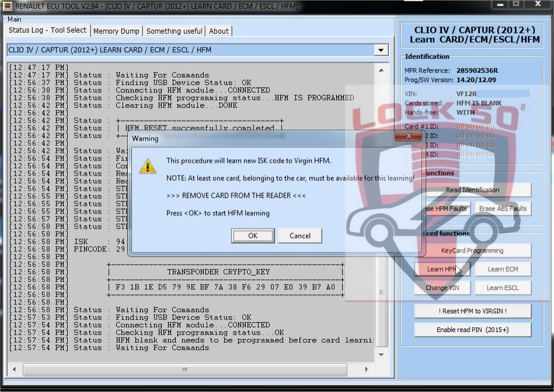
Task: Click the log horizontal scrollbar thumb
Action: [x=184, y=369]
